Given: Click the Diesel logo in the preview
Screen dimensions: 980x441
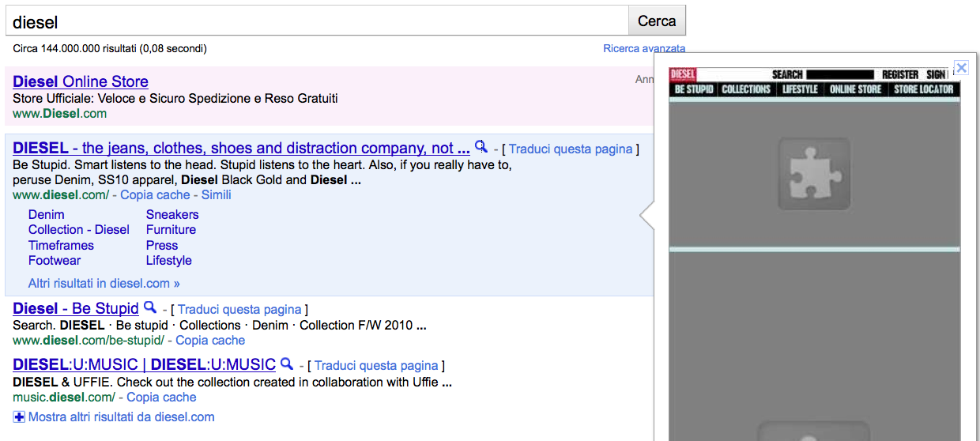Looking at the screenshot, I should tap(683, 74).
